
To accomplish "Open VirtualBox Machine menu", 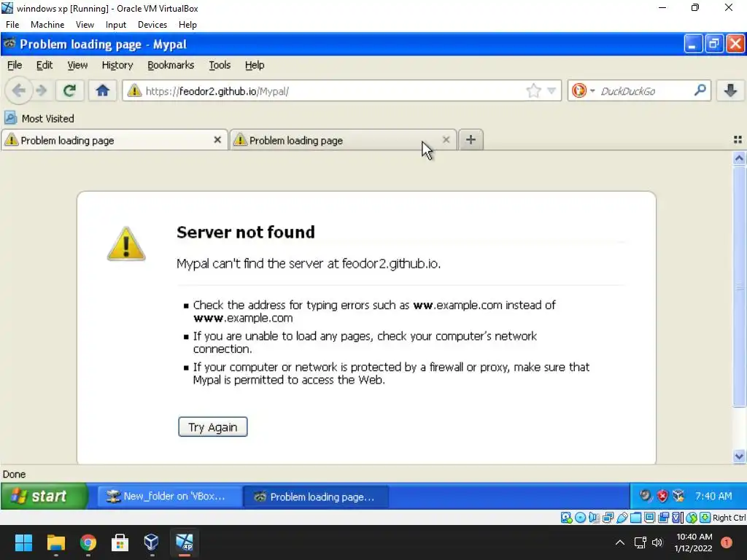I will coord(47,25).
